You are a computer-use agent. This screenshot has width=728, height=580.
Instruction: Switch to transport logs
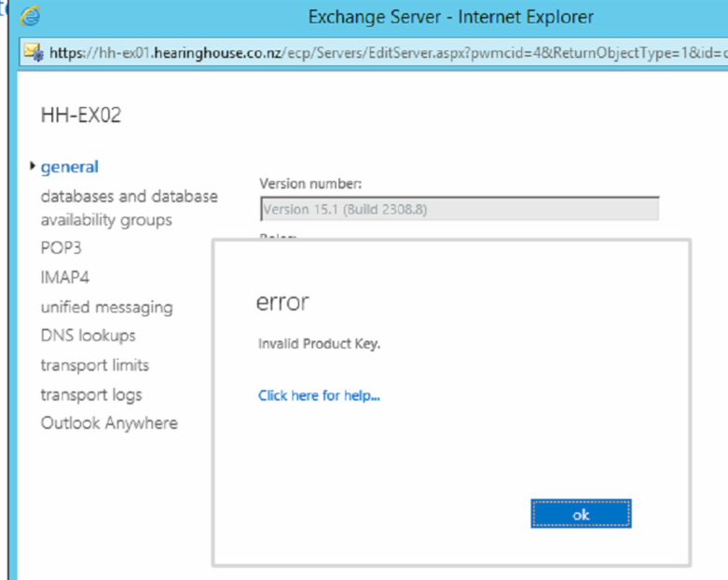tap(91, 394)
